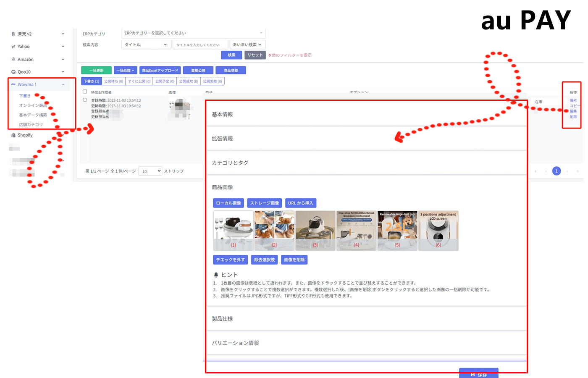
Task: Expand the 基本情報 section
Action: (366, 114)
